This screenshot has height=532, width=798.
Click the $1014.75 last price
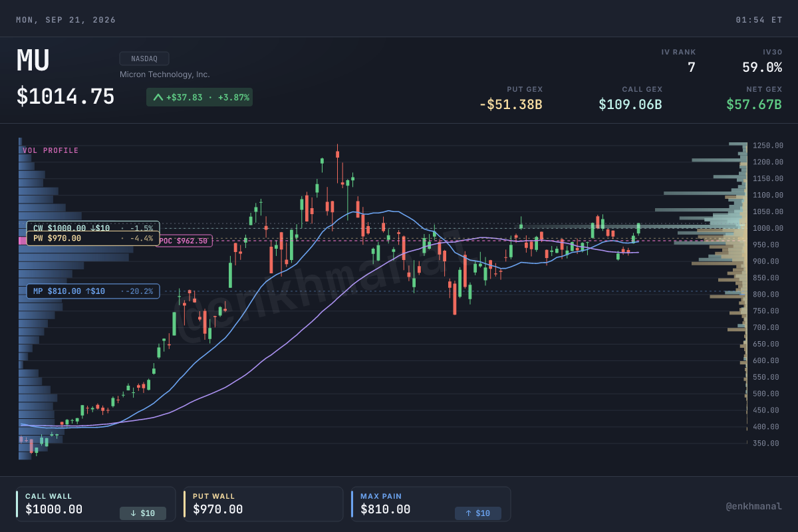(x=65, y=97)
